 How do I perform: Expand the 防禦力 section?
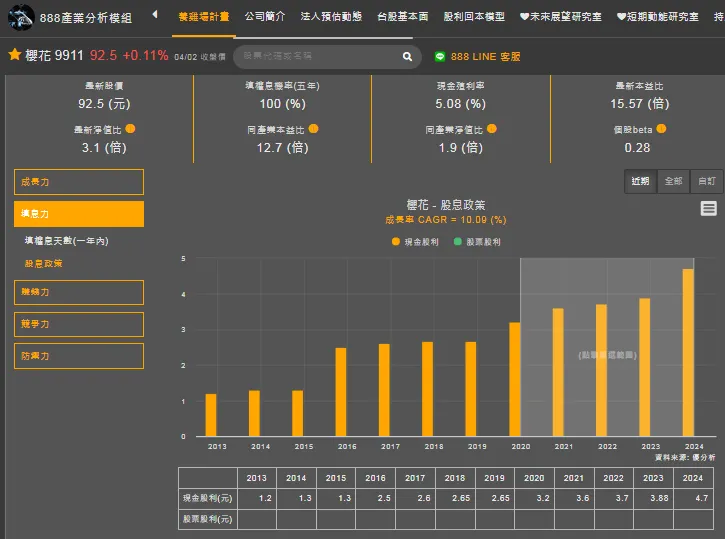tap(79, 356)
